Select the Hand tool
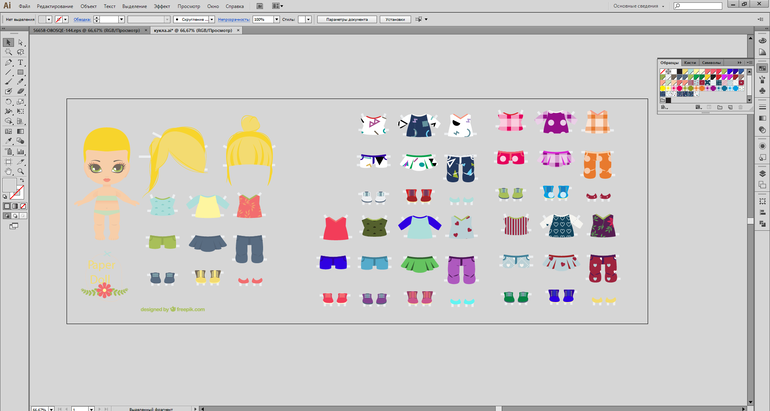 pos(8,171)
